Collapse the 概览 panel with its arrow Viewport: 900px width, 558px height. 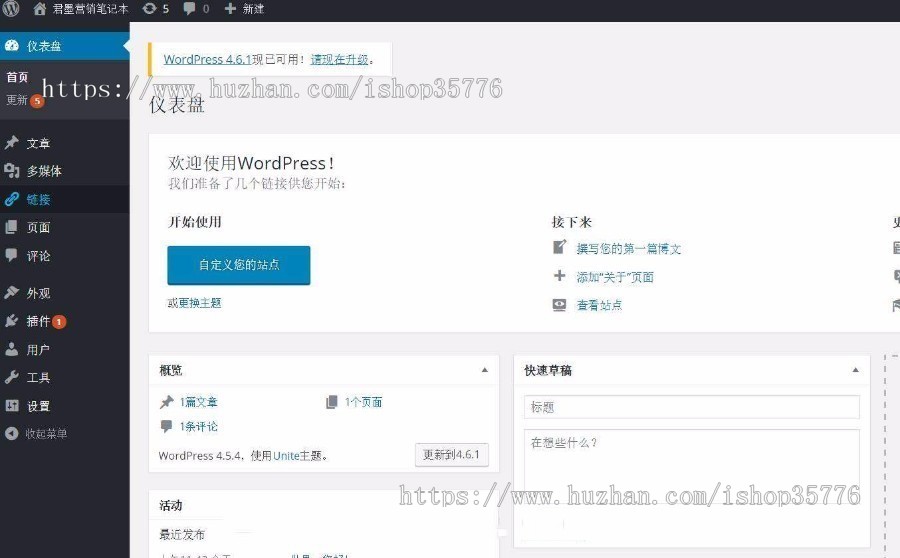coord(485,370)
